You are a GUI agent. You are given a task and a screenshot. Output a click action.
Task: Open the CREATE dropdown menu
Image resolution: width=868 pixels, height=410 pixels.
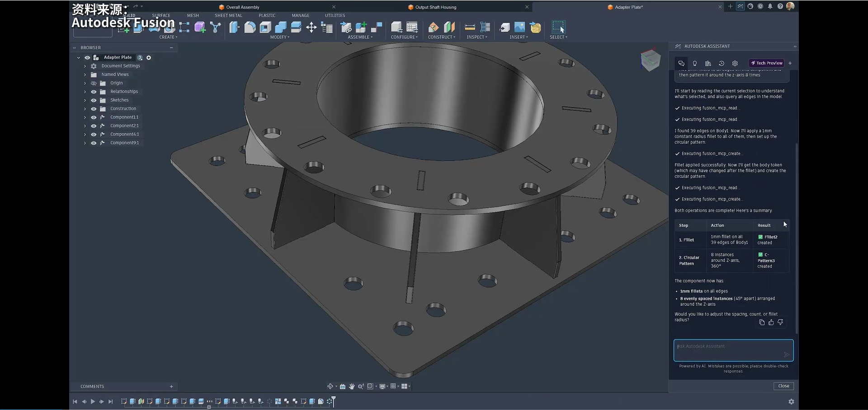[168, 37]
